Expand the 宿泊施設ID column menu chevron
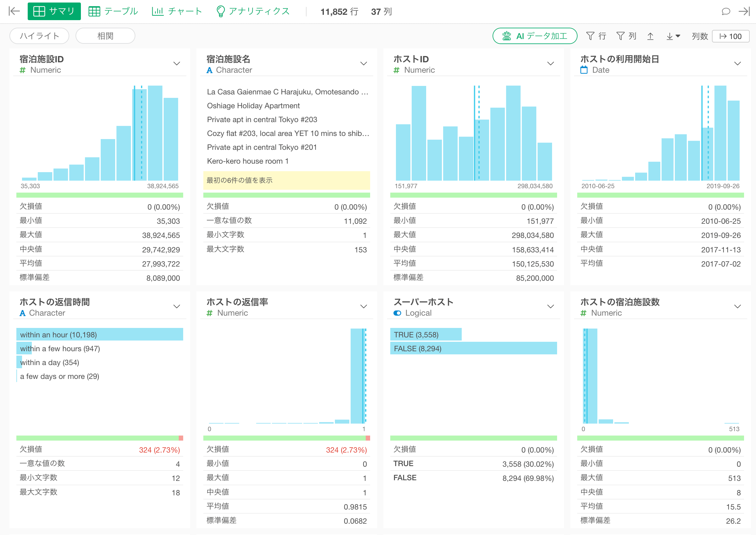This screenshot has width=756, height=535. (177, 64)
